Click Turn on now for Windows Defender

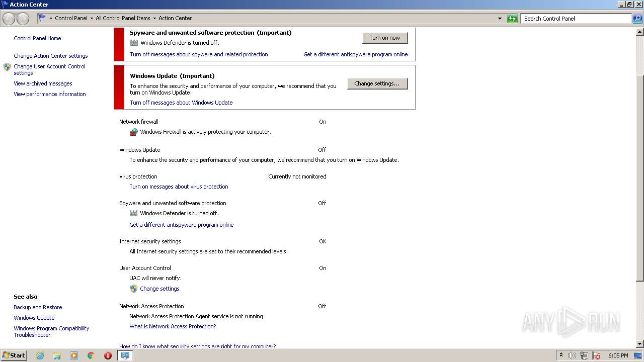click(385, 38)
